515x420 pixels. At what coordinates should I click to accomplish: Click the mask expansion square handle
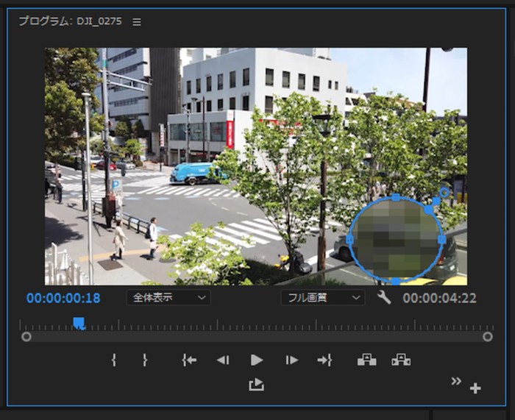tap(436, 201)
